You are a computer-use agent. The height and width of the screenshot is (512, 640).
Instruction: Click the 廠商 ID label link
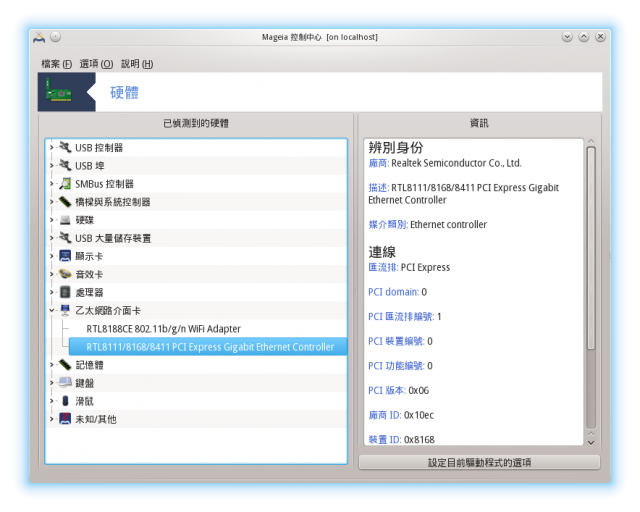tap(384, 415)
